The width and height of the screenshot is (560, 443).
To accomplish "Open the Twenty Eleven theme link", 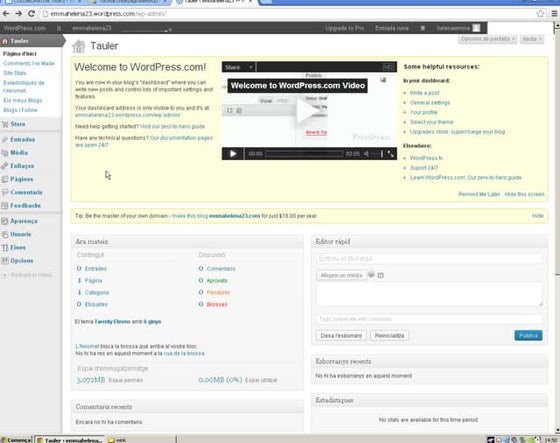I will pyautogui.click(x=112, y=322).
